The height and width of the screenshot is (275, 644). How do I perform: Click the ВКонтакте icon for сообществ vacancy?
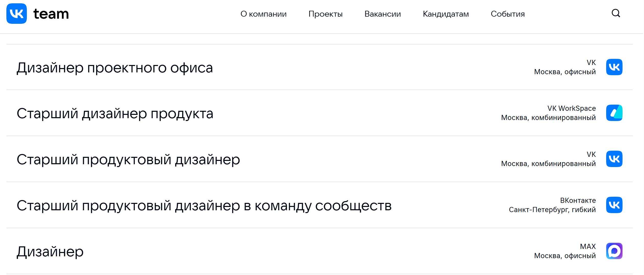(x=614, y=205)
